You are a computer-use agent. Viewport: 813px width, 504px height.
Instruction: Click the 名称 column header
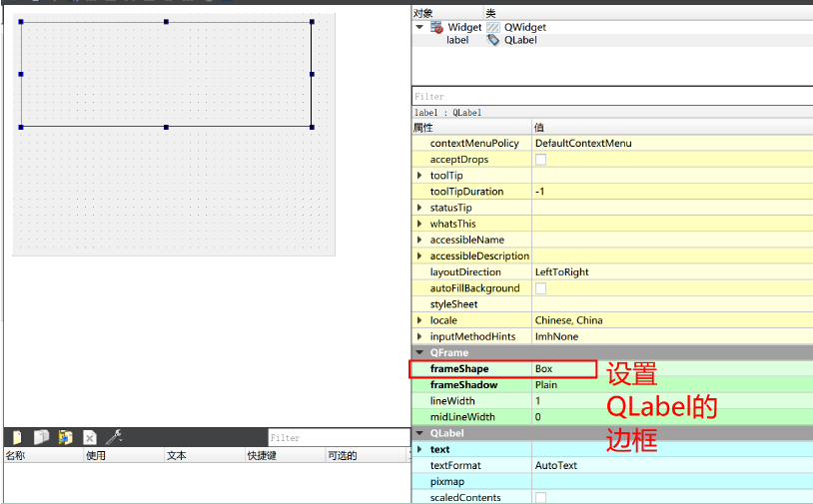[x=44, y=455]
